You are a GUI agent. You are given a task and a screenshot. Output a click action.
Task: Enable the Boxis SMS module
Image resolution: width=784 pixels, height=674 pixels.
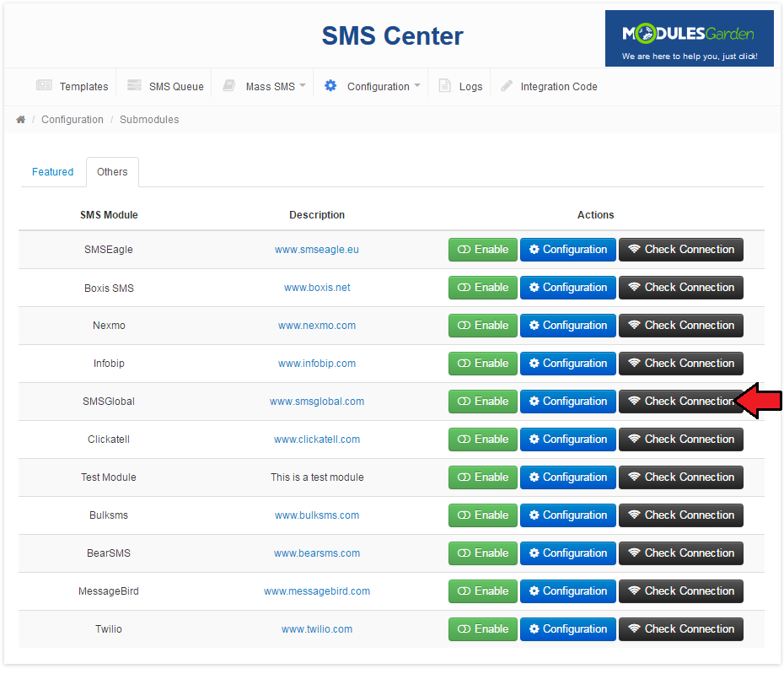click(482, 288)
